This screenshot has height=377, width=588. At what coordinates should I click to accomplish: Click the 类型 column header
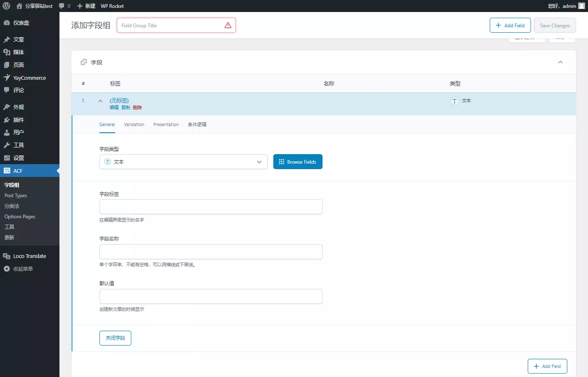tap(455, 84)
